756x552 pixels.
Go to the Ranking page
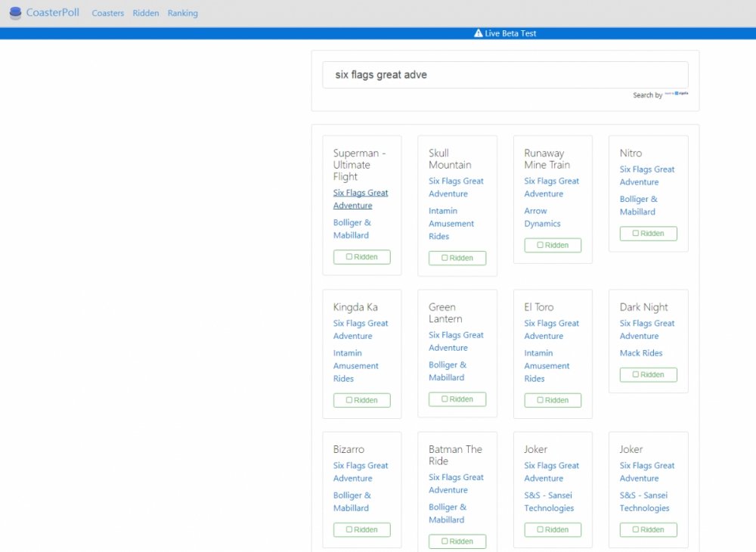point(183,13)
